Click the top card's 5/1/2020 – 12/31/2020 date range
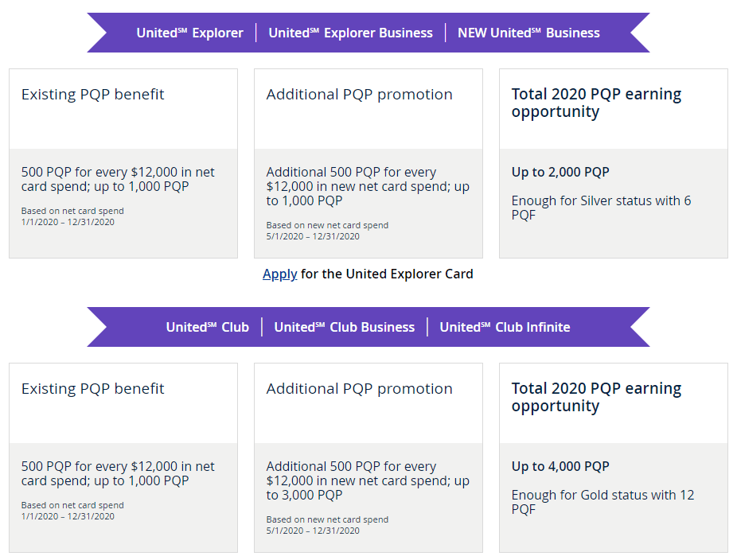737x560 pixels. coord(313,236)
